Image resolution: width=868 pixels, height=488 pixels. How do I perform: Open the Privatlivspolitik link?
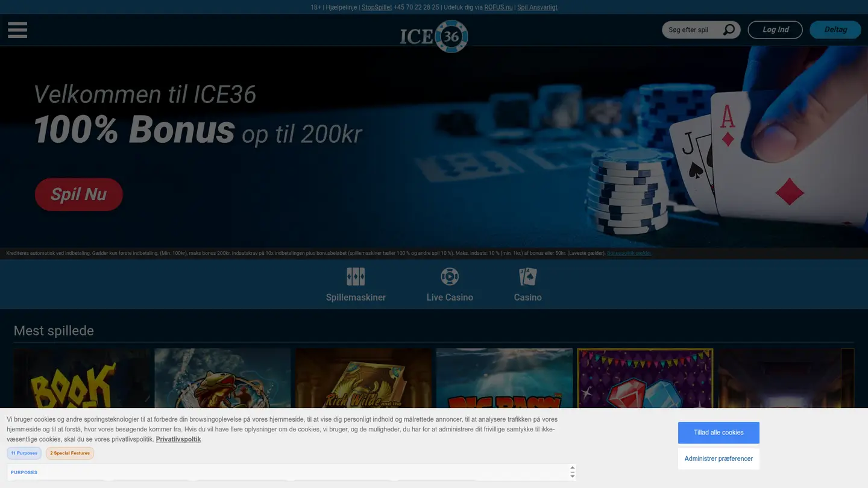178,439
